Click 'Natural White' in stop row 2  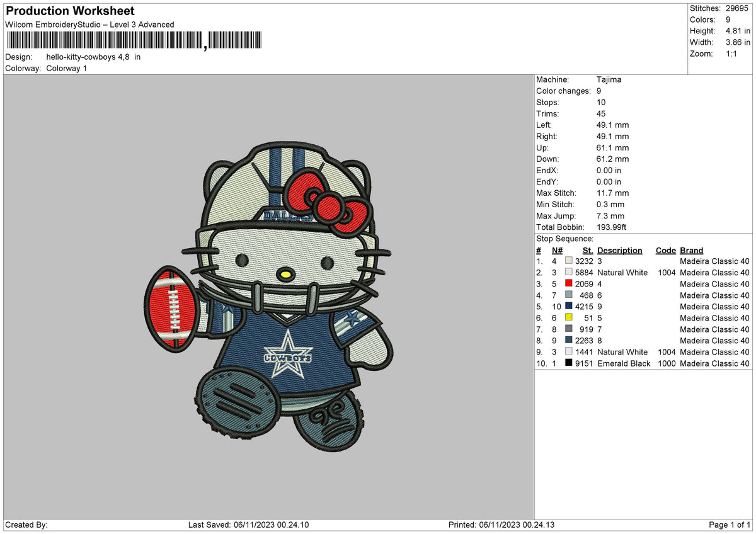point(622,273)
